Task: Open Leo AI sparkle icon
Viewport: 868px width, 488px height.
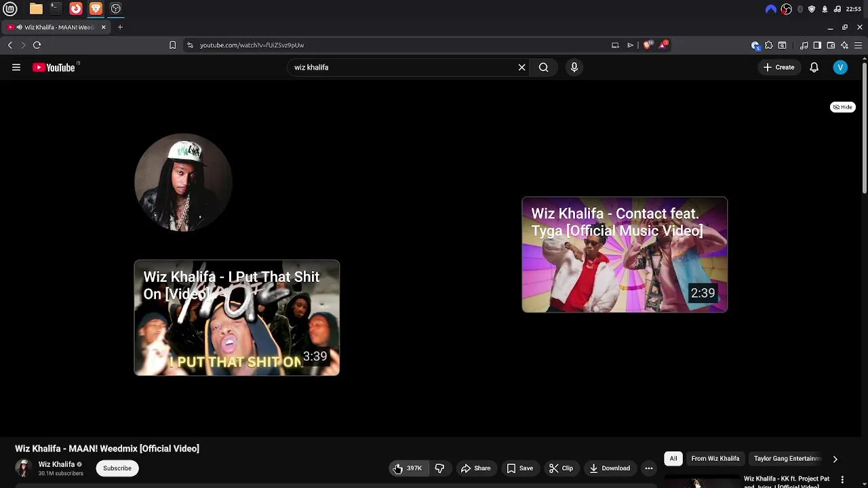Action: coord(844,45)
